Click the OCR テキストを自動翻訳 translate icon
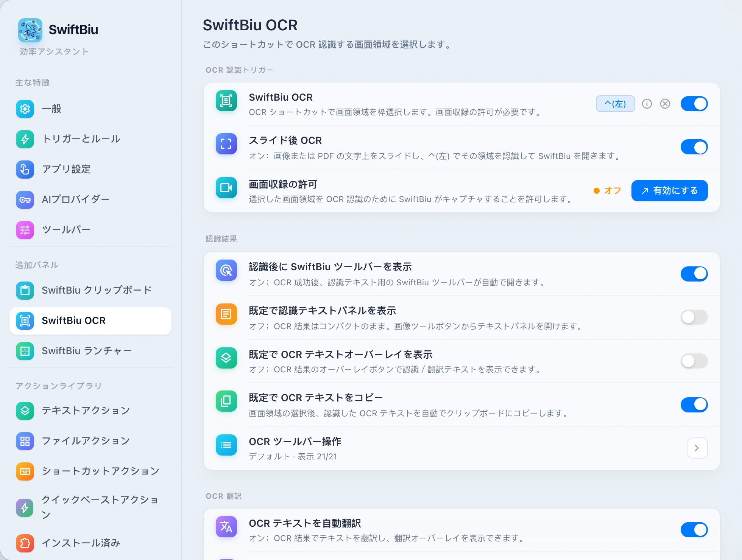The image size is (742, 560). click(x=226, y=527)
